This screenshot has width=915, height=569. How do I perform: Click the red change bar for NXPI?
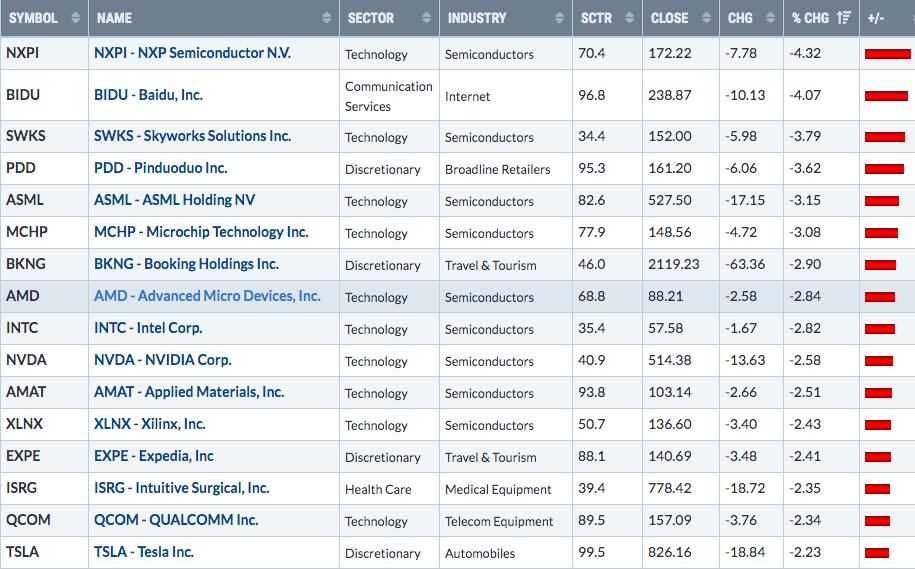click(x=887, y=53)
